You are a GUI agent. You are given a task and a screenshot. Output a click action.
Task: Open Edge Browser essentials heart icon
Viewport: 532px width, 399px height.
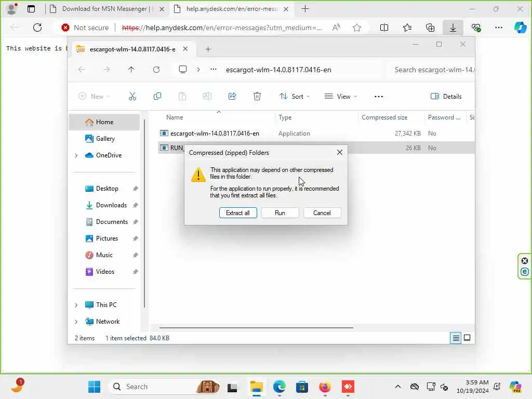(476, 28)
